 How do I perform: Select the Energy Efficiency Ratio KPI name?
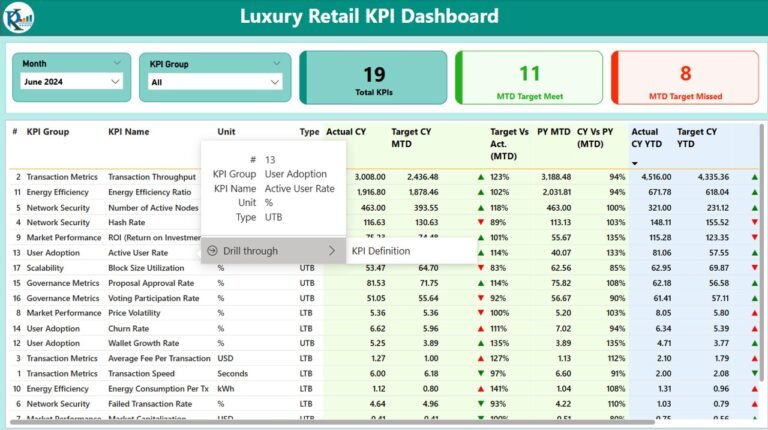click(147, 192)
